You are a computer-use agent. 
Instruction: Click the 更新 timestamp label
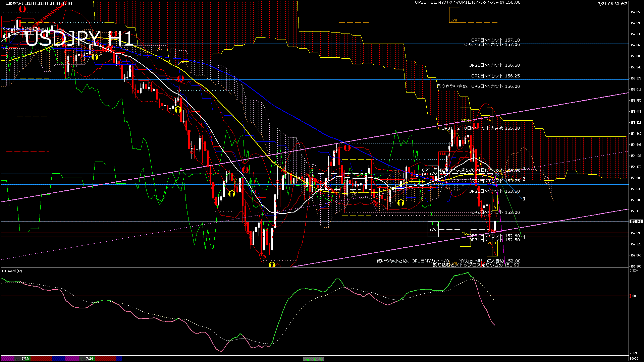click(613, 4)
